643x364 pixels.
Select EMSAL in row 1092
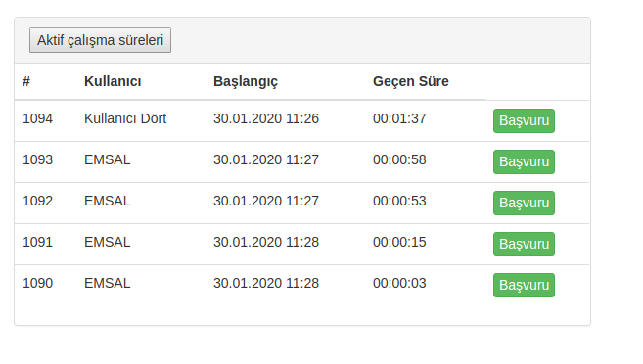coord(107,201)
